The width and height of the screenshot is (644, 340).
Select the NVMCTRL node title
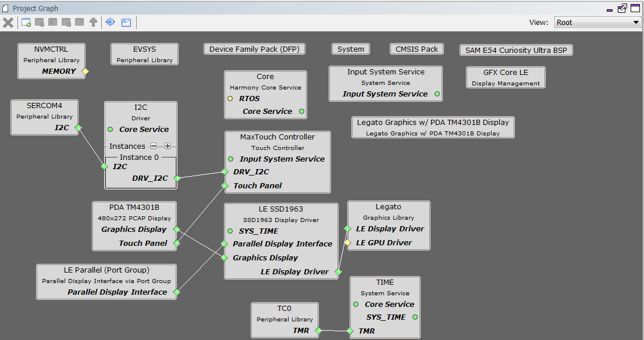pyautogui.click(x=51, y=49)
